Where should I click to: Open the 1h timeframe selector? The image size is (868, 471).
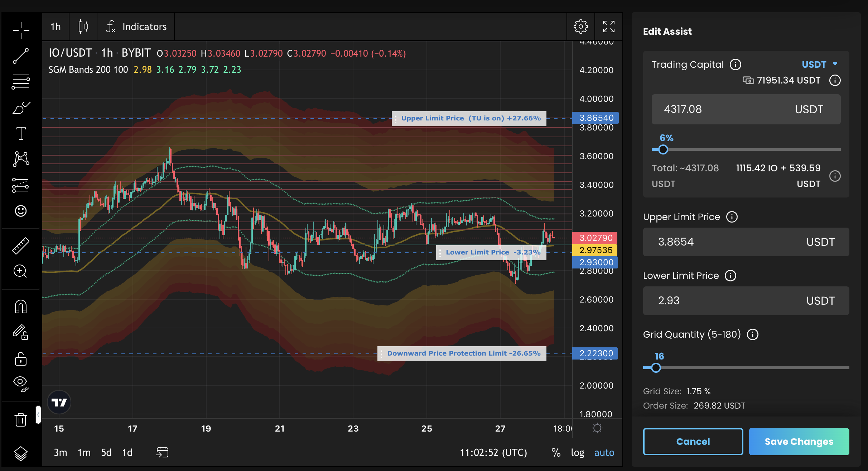(56, 27)
